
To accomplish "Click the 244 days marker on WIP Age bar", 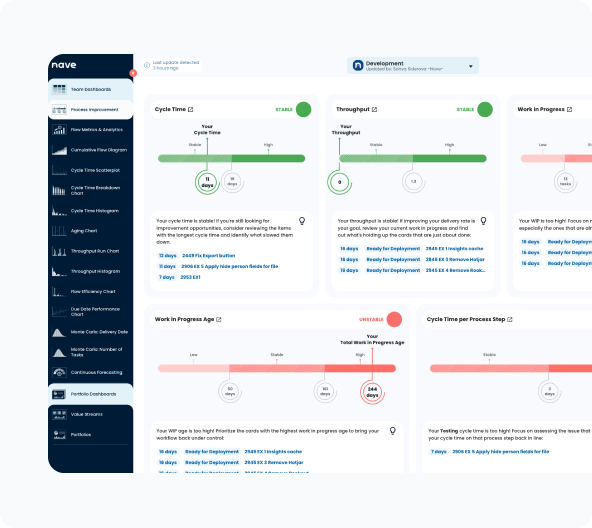I will point(372,392).
